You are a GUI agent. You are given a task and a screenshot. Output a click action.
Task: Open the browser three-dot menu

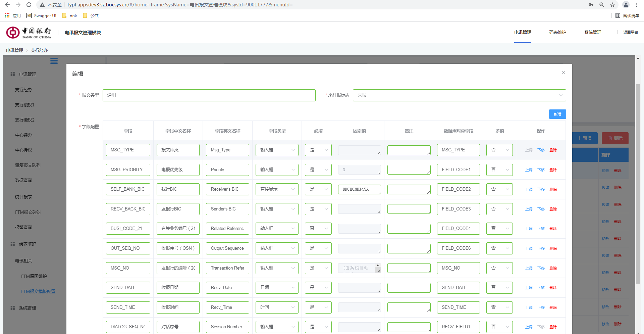tap(637, 5)
